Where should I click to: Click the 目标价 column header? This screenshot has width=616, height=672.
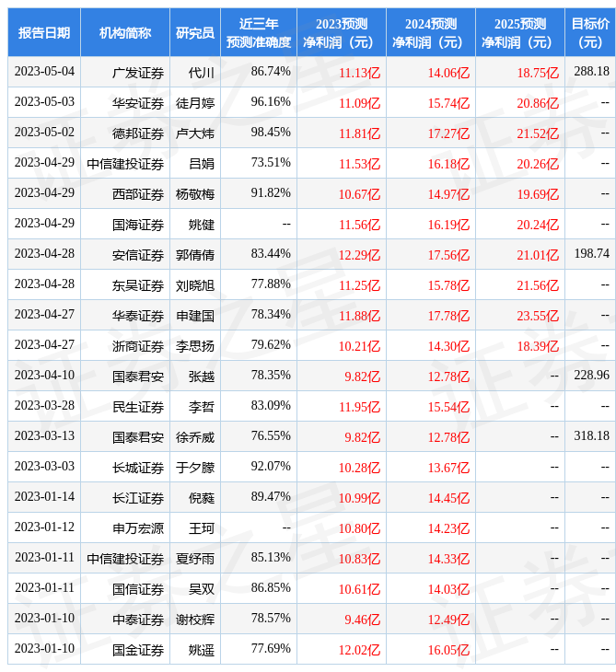590,32
